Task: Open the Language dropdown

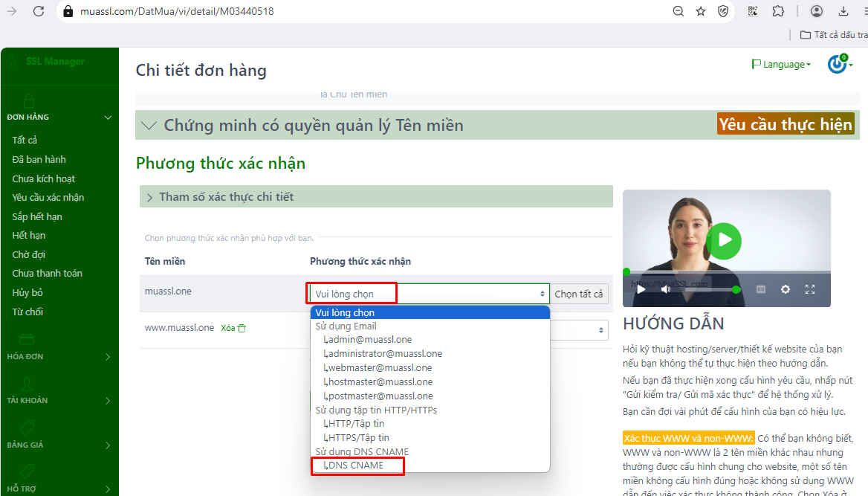Action: pos(781,65)
